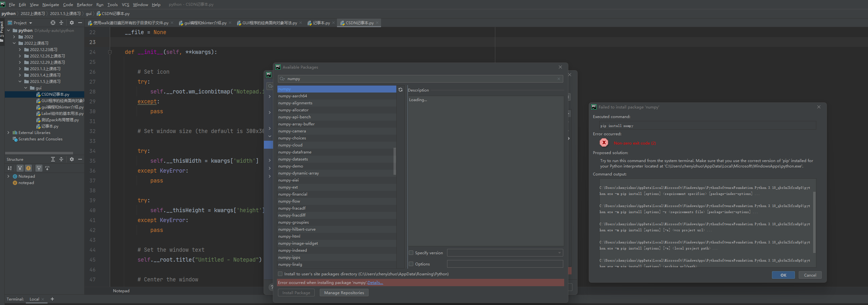The height and width of the screenshot is (305, 868).
Task: Open the Tools menu
Action: [112, 4]
